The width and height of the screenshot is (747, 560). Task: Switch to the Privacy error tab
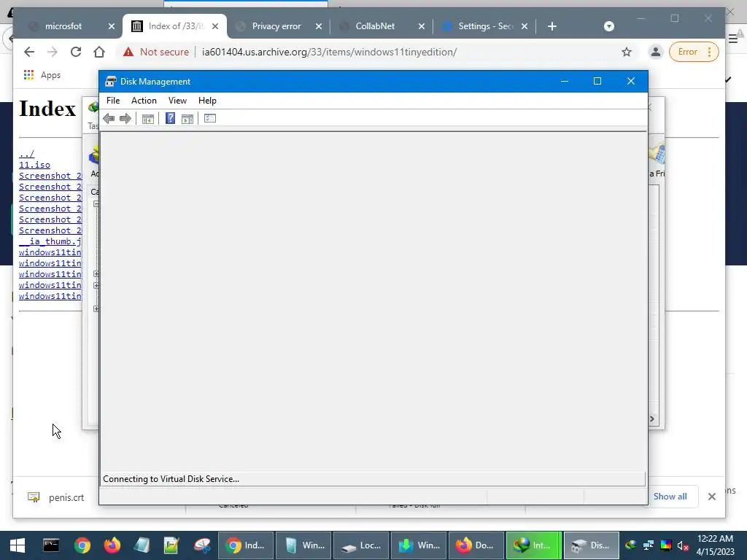[276, 26]
